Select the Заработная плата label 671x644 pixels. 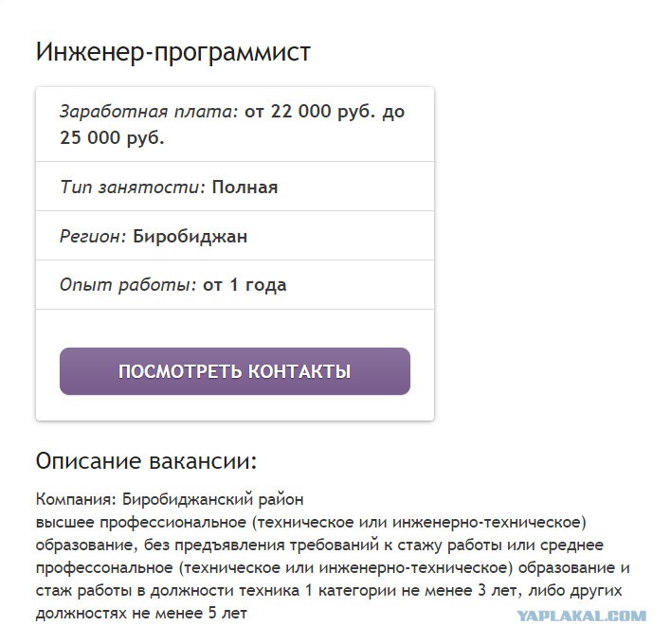[148, 111]
